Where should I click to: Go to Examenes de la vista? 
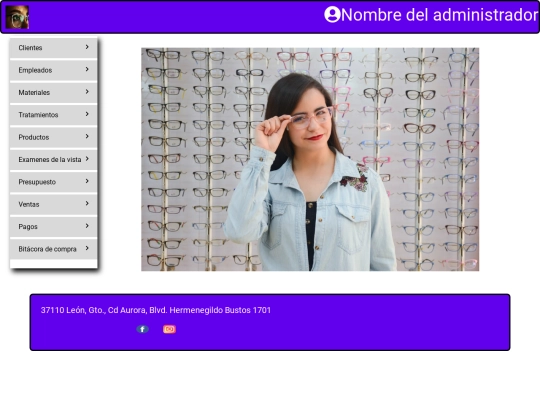53,160
